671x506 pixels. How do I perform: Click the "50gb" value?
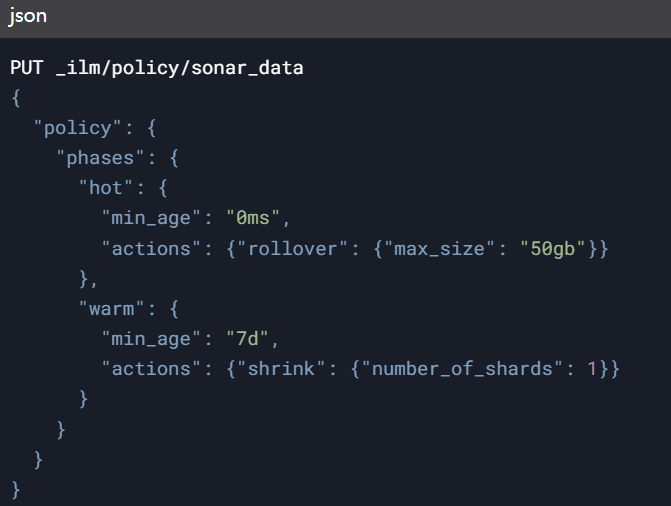pos(552,249)
